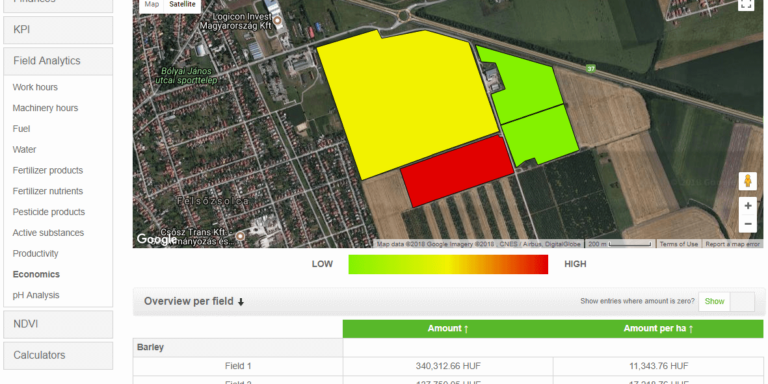Image resolution: width=768 pixels, height=384 pixels.
Task: Expand the KPI sidebar section
Action: pos(58,30)
